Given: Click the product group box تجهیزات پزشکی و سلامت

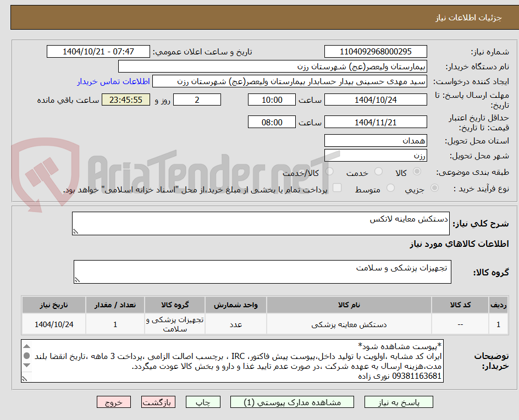Looking at the screenshot, I should (x=262, y=272).
